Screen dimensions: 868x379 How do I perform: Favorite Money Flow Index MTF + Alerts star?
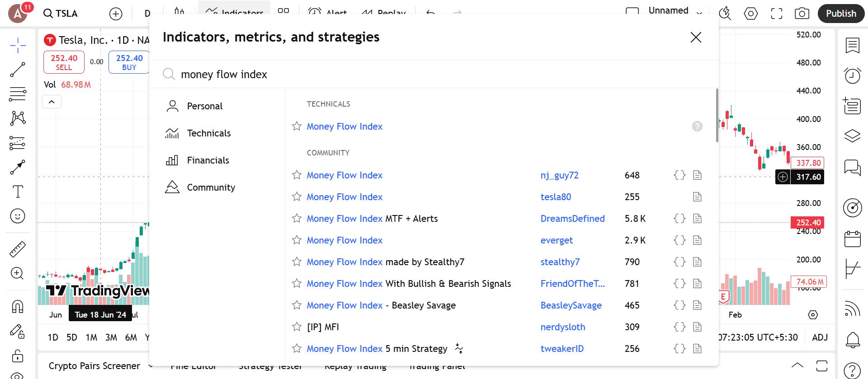click(297, 219)
